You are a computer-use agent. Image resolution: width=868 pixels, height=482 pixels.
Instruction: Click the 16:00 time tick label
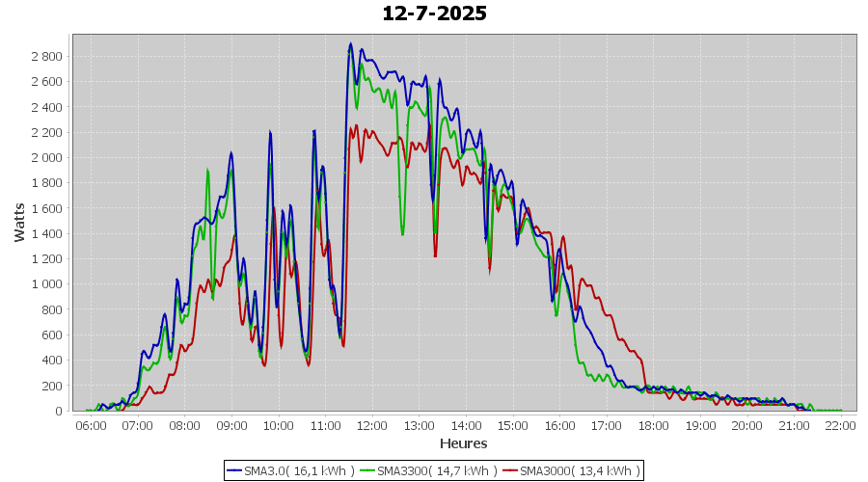click(x=559, y=425)
